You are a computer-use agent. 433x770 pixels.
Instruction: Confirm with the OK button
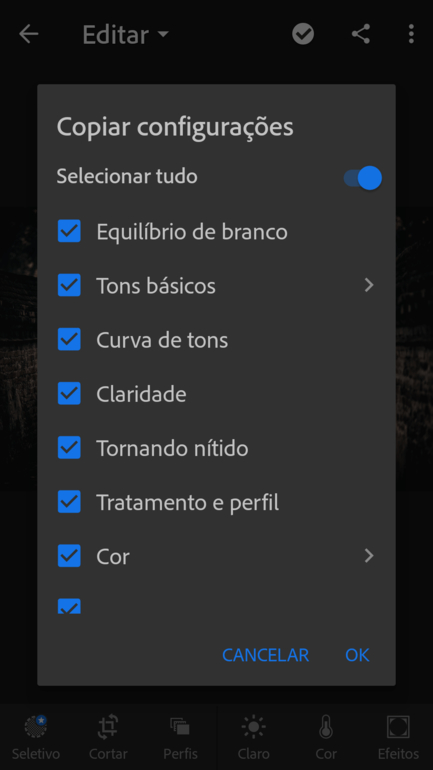357,655
